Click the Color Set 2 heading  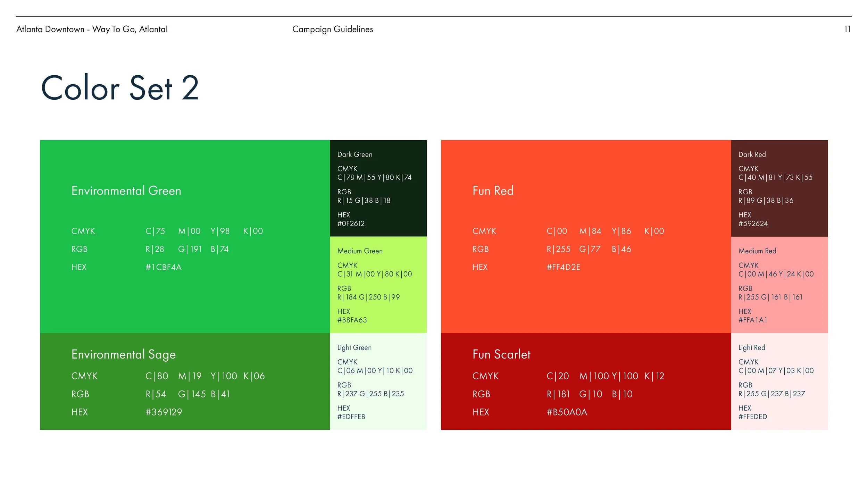pos(120,88)
